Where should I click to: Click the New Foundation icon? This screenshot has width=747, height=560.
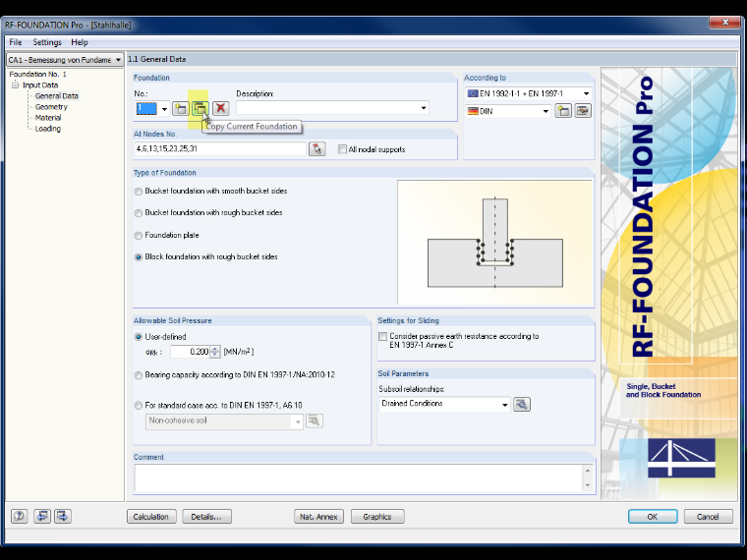coord(181,109)
